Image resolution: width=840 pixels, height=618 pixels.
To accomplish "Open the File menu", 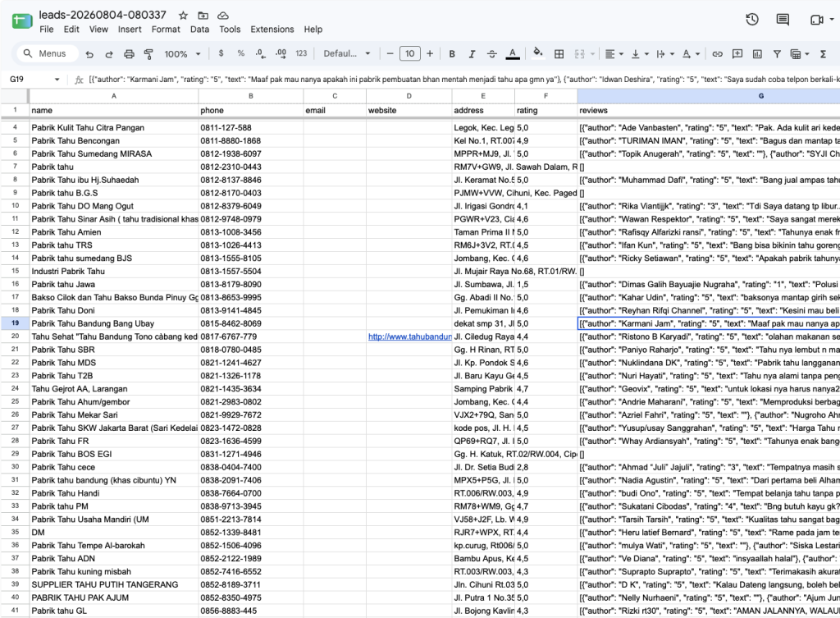I will 47,30.
